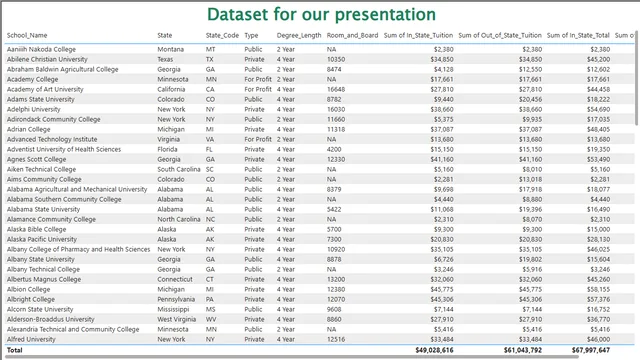Click the Adelphi University cell

tap(33, 109)
